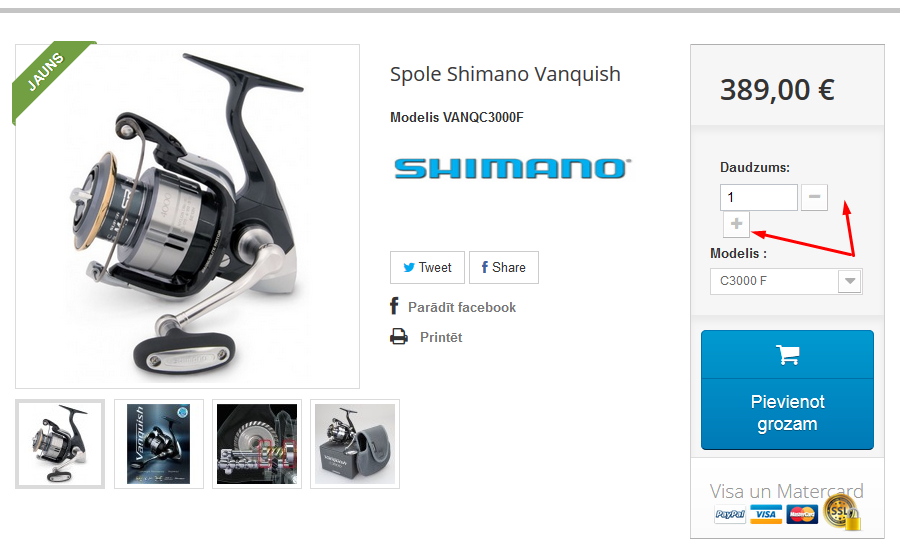Click the Twitter bird icon
The width and height of the screenshot is (904, 550).
[x=409, y=268]
